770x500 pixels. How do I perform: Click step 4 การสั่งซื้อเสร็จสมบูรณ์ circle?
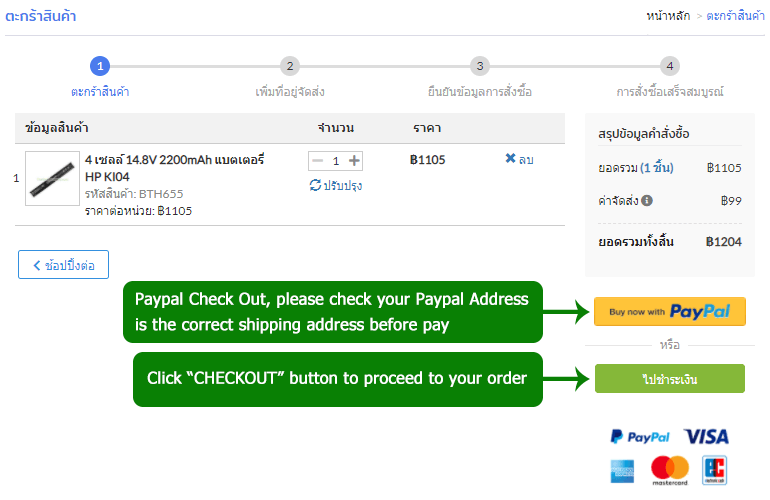click(669, 66)
